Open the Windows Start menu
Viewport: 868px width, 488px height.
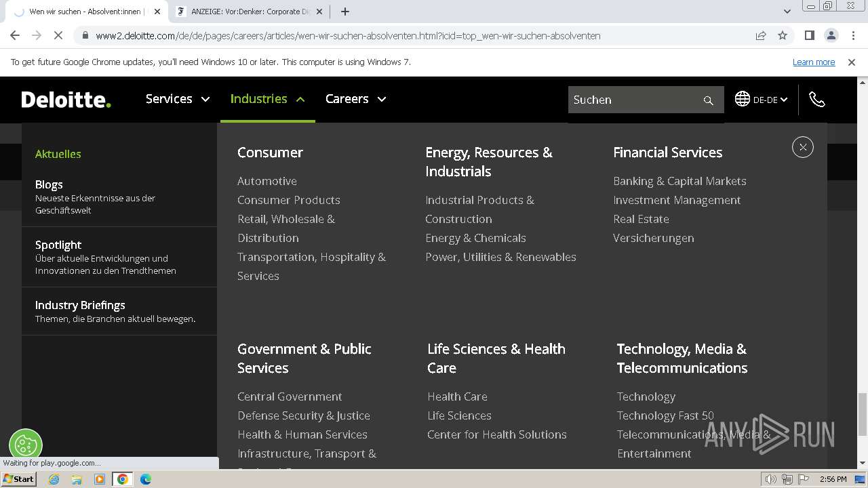click(x=18, y=479)
